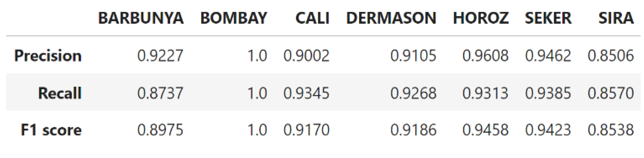The image size is (644, 158).
Task: Click the BARBUNYA column header
Action: click(141, 18)
